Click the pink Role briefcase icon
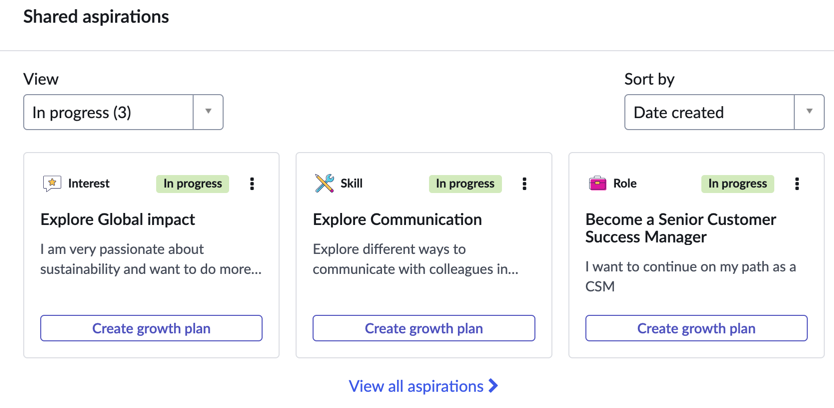Image resolution: width=834 pixels, height=408 pixels. [x=597, y=184]
